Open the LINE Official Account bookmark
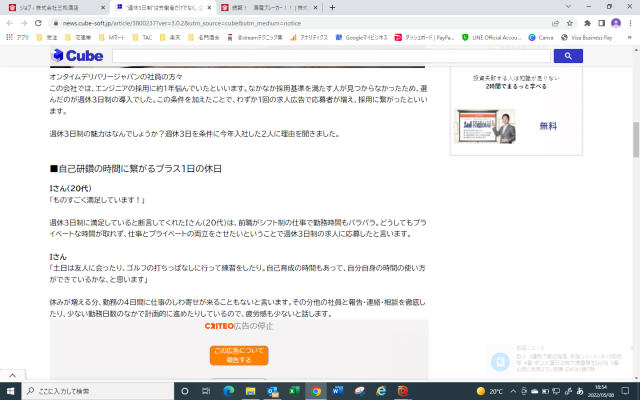The image size is (640, 400). click(491, 38)
